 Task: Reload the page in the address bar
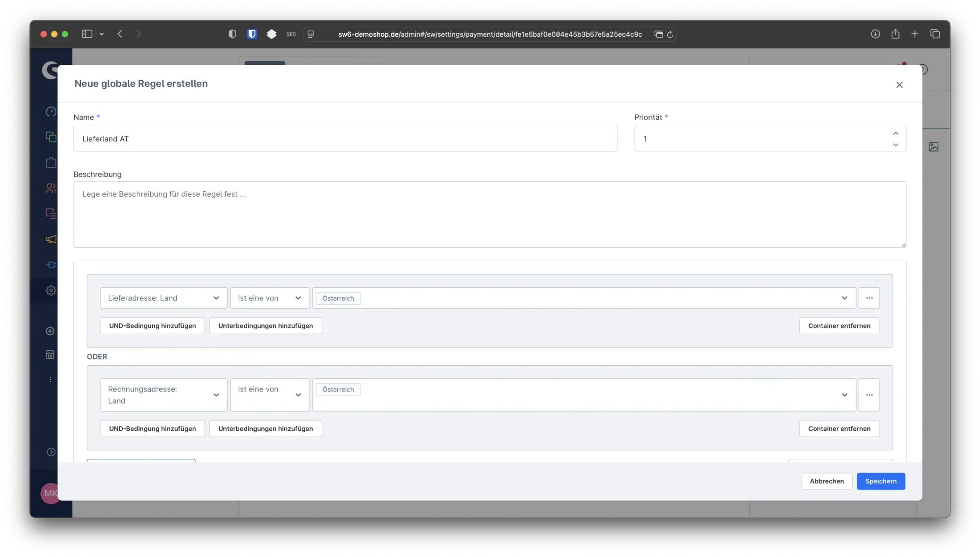tap(670, 34)
